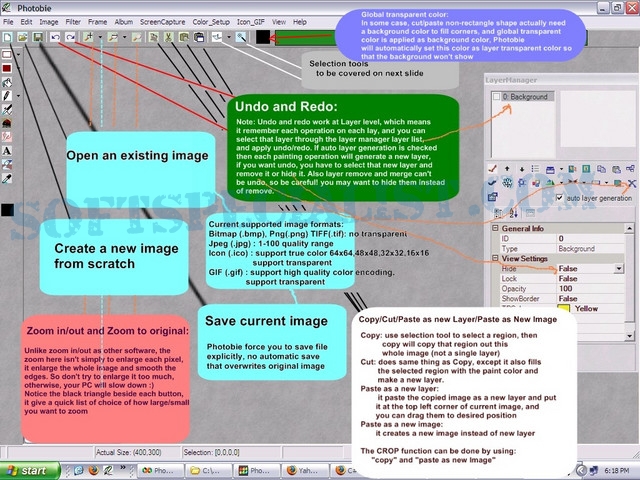
Task: Click the Windows start button
Action: click(x=29, y=471)
